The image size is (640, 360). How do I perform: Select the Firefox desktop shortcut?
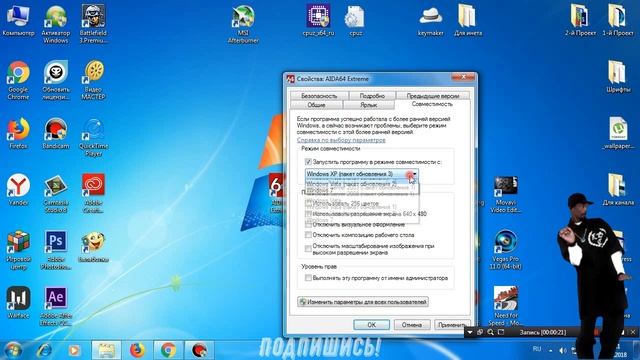[x=18, y=134]
